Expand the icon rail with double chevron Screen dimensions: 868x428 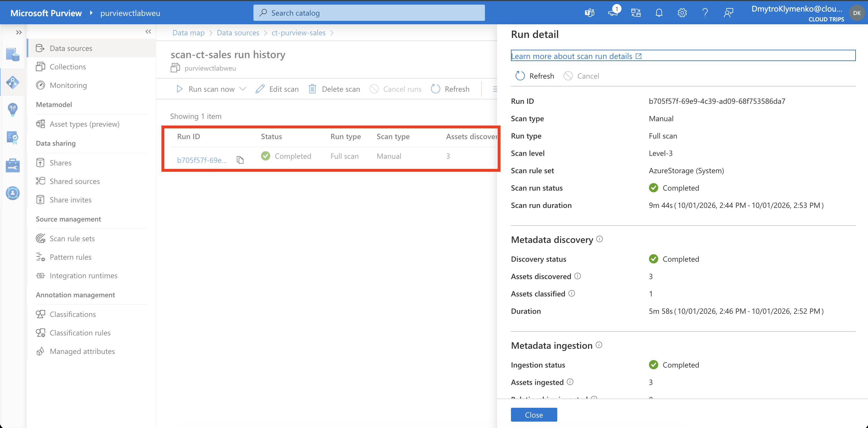(x=19, y=32)
